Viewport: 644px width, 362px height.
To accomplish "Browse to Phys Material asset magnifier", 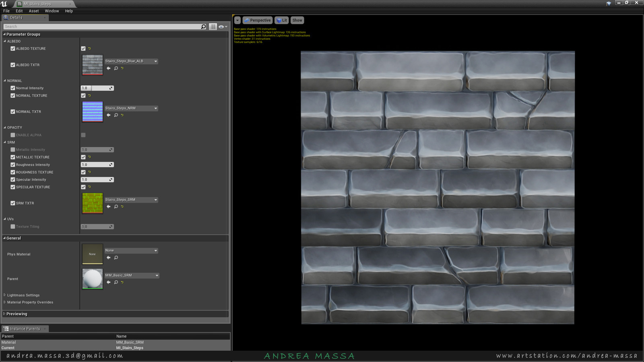I will click(x=116, y=257).
